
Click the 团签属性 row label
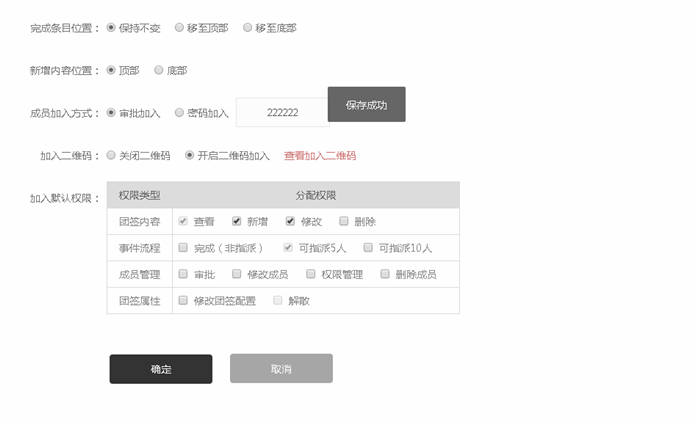pos(139,301)
